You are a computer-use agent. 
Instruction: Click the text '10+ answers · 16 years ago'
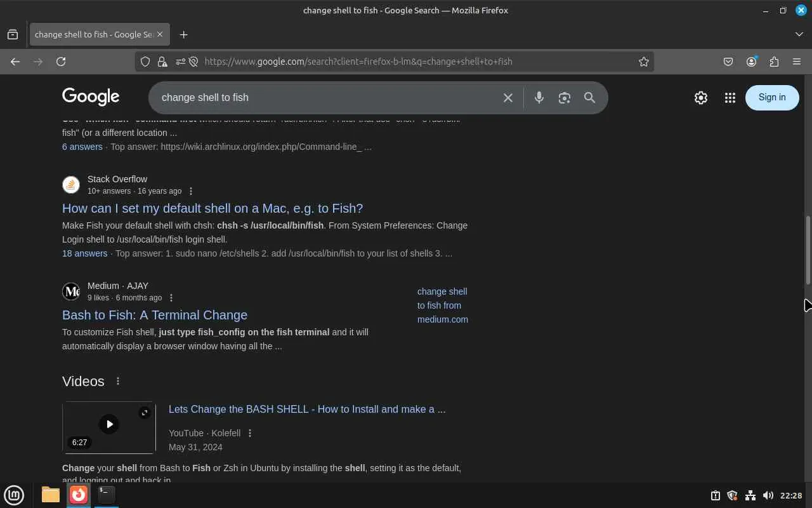[134, 191]
